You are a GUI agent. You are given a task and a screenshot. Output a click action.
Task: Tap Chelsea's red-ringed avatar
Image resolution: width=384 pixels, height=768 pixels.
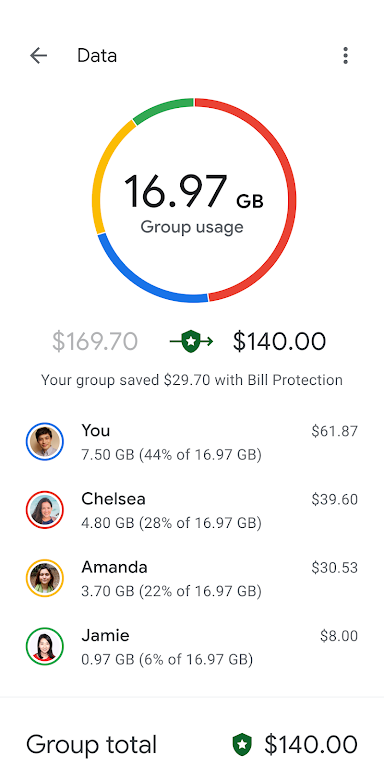click(x=45, y=510)
